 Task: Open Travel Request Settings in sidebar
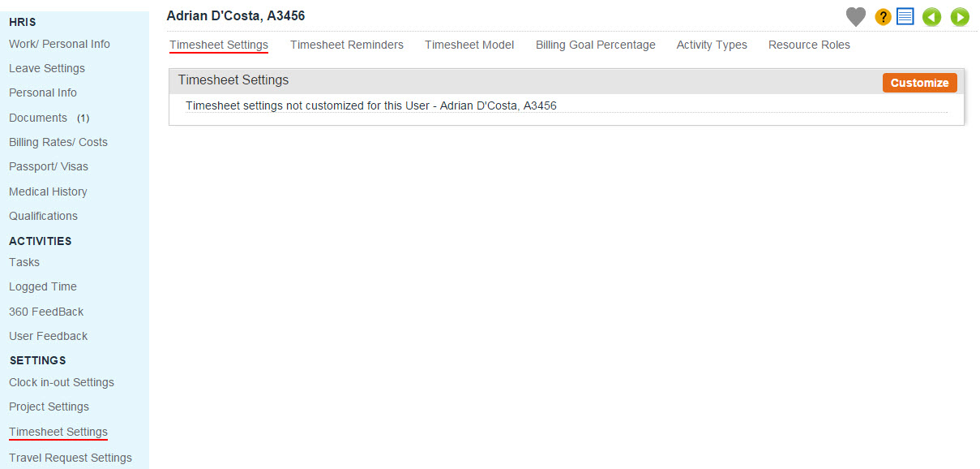pos(71,458)
